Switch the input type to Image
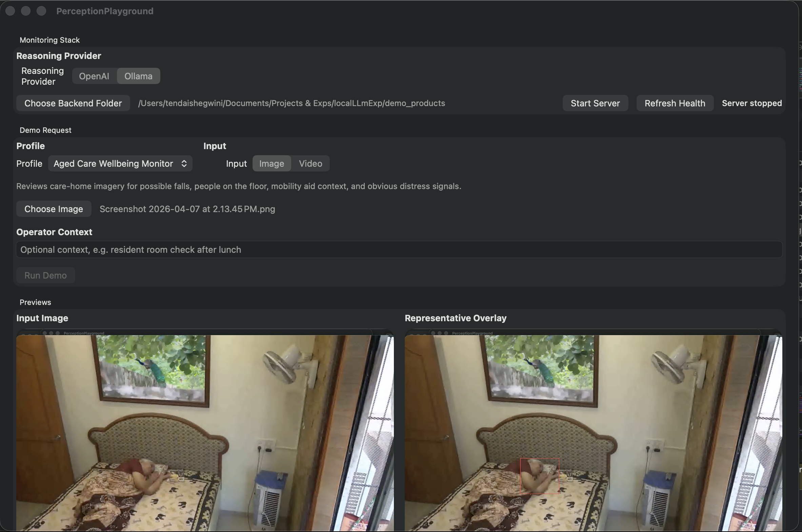802x532 pixels. 271,163
